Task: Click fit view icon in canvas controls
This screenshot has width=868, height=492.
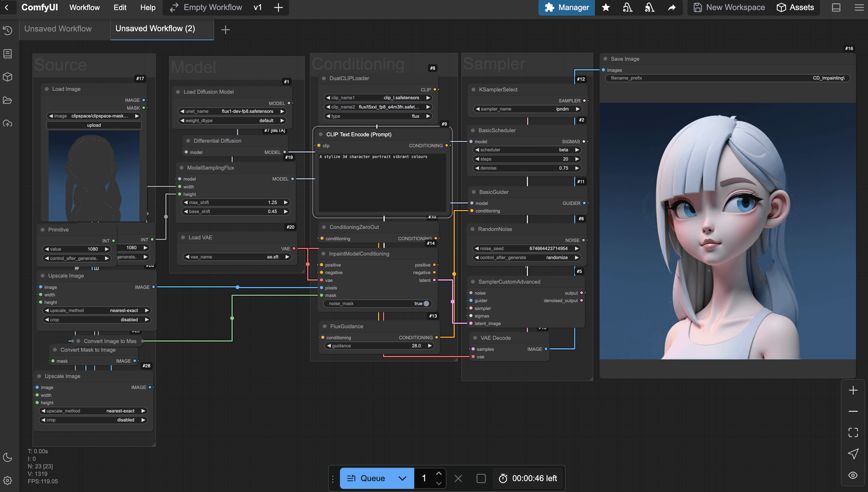Action: tap(853, 432)
